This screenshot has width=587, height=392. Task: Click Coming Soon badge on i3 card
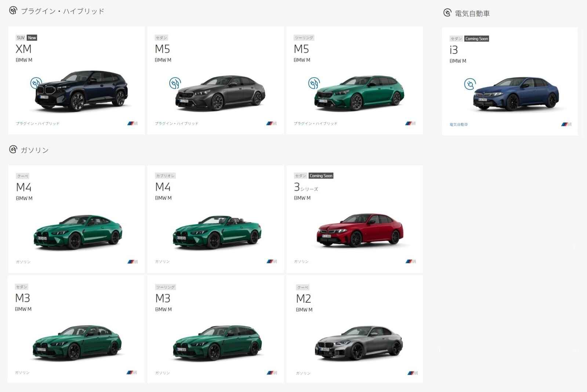tap(477, 39)
